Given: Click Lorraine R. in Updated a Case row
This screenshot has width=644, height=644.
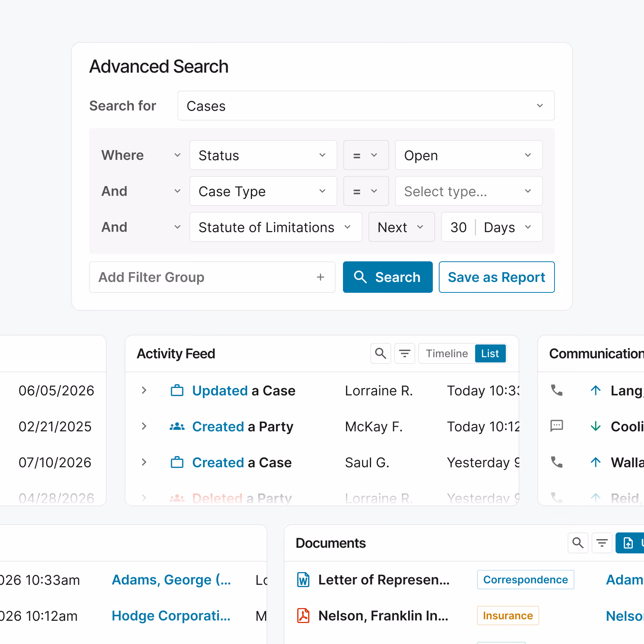Looking at the screenshot, I should pyautogui.click(x=379, y=391).
